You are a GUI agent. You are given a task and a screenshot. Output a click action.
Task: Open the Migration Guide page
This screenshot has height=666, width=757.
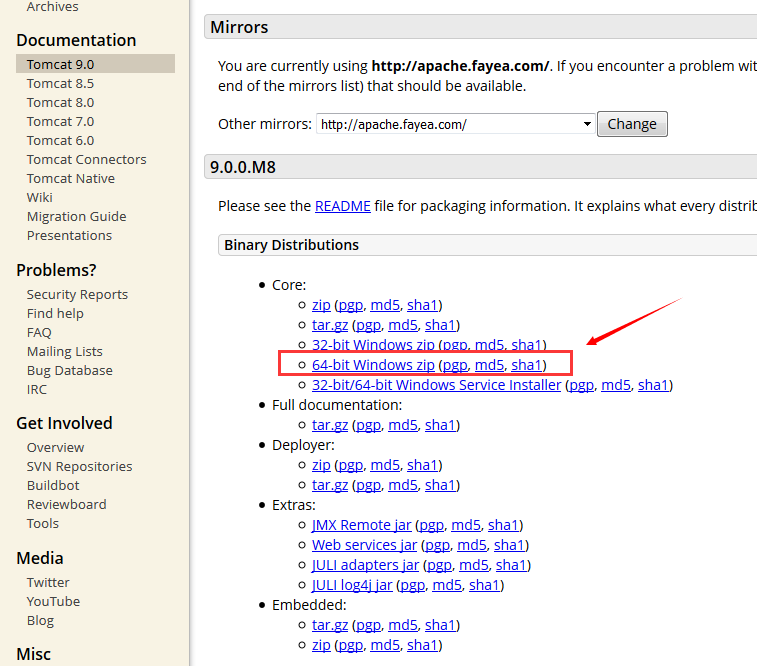(x=76, y=216)
